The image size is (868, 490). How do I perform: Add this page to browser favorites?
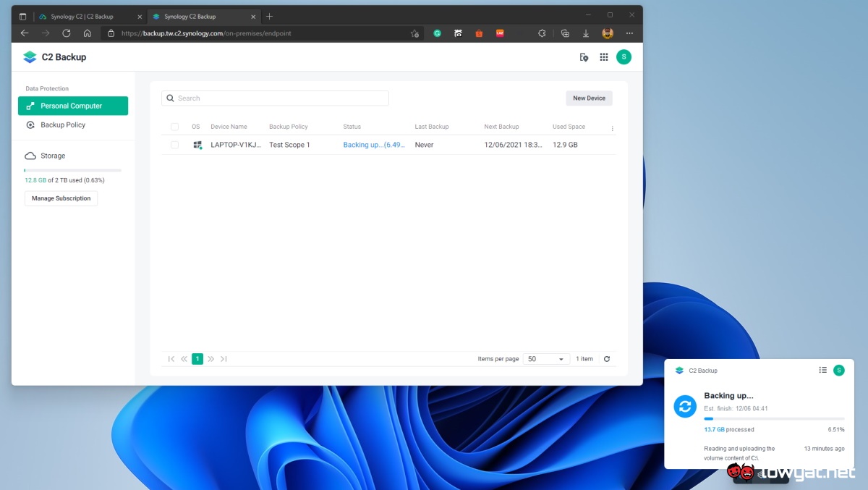click(x=414, y=33)
